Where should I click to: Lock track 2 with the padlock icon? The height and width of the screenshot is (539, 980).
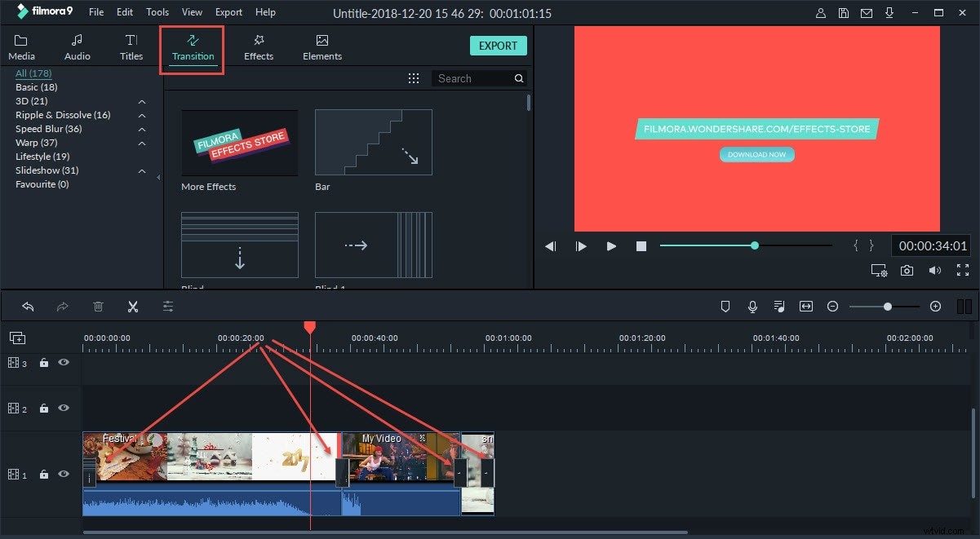click(x=43, y=408)
